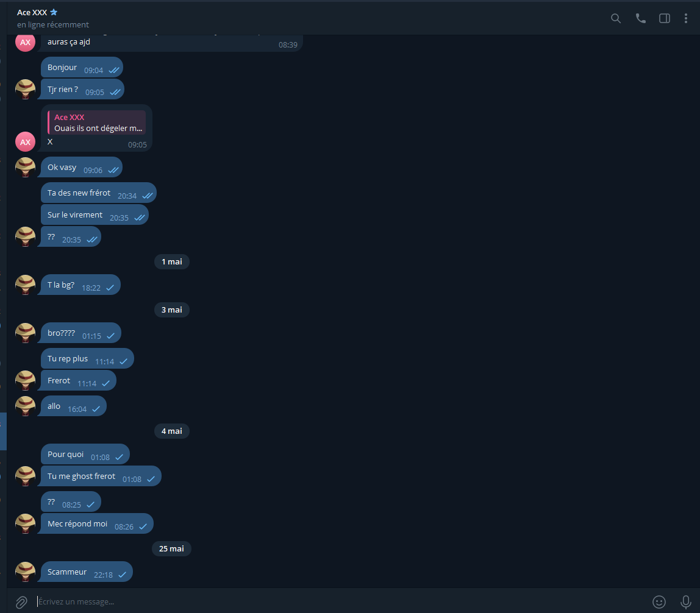This screenshot has height=613, width=700.
Task: Toggle the right sidebar panel
Action: [x=665, y=18]
